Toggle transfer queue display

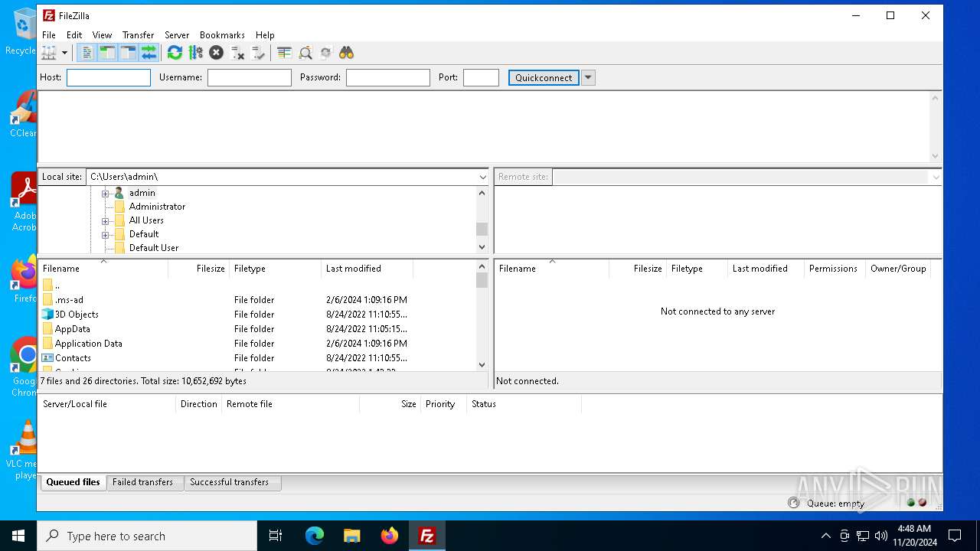click(149, 53)
